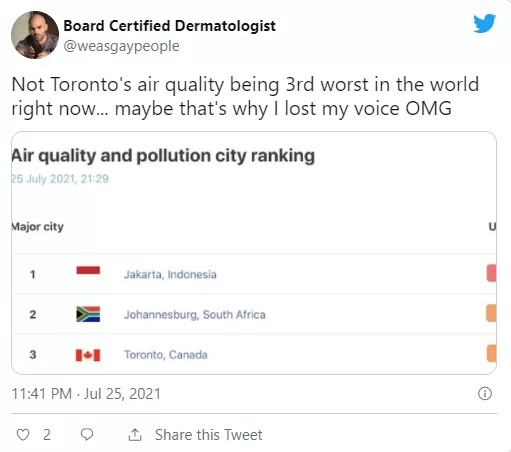Viewport: 511px width, 452px height.
Task: Open the Johannesburg, South Africa entry
Action: pos(195,314)
